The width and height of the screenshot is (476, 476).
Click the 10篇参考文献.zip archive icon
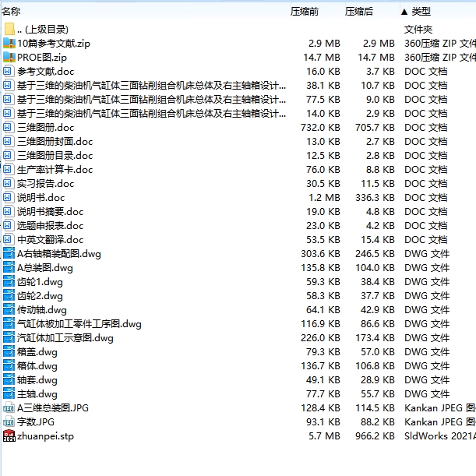point(9,43)
